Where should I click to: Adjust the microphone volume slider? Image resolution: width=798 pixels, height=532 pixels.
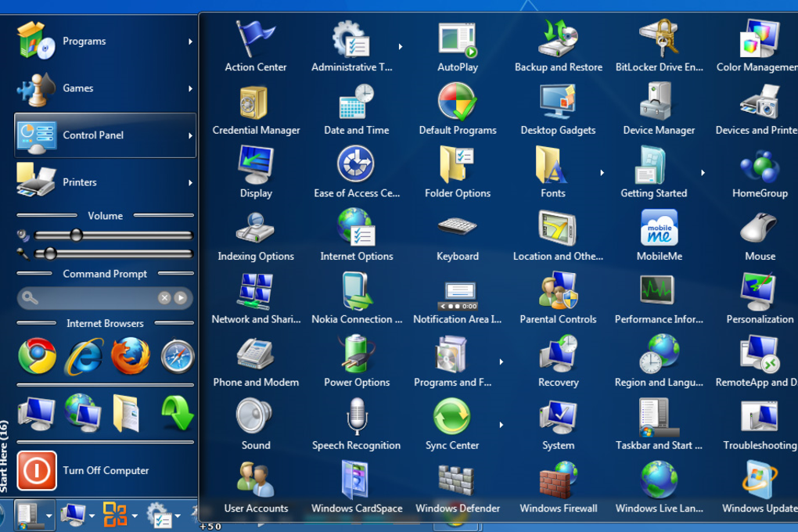113,253
